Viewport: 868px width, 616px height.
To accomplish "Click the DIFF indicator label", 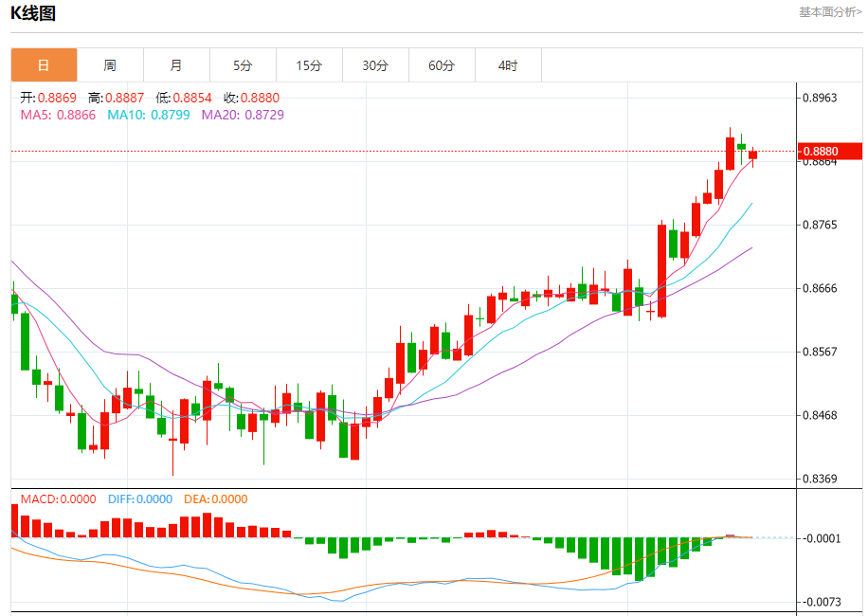I will 140,499.
